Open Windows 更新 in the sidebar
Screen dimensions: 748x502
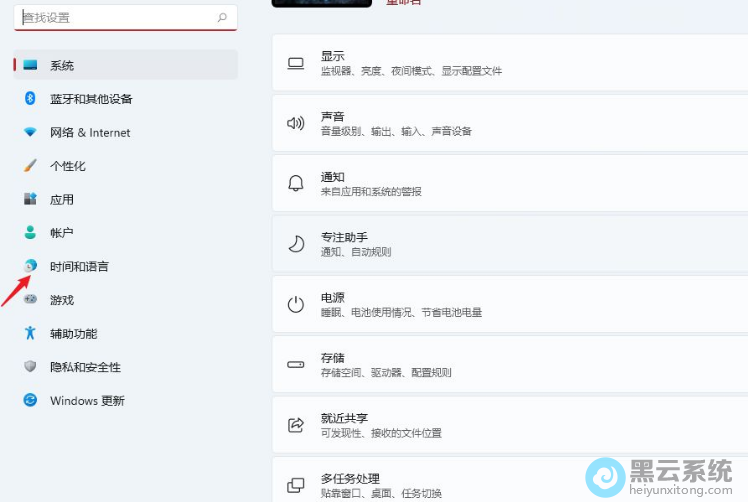pyautogui.click(x=87, y=400)
